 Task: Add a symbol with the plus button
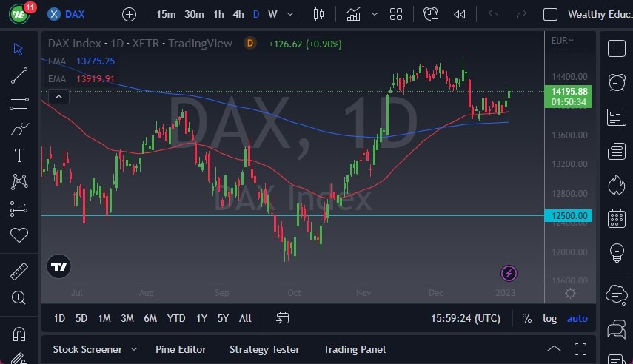click(x=129, y=15)
